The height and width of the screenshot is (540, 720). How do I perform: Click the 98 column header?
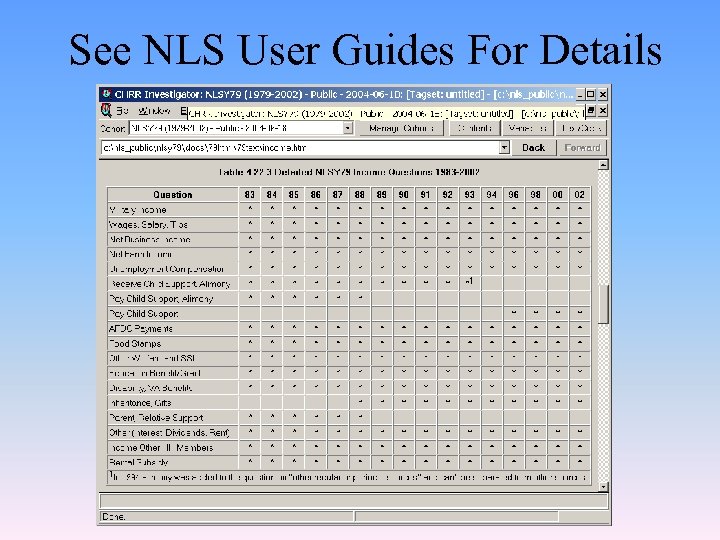click(x=535, y=195)
